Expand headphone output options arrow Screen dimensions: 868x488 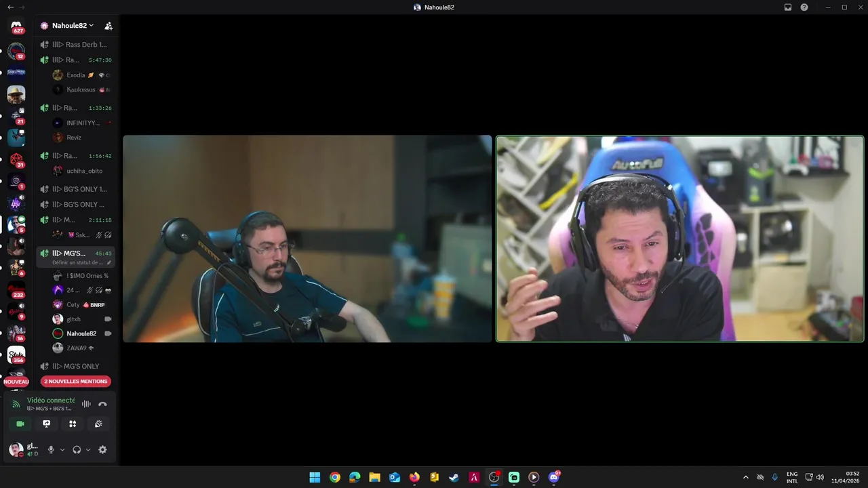[x=88, y=449]
